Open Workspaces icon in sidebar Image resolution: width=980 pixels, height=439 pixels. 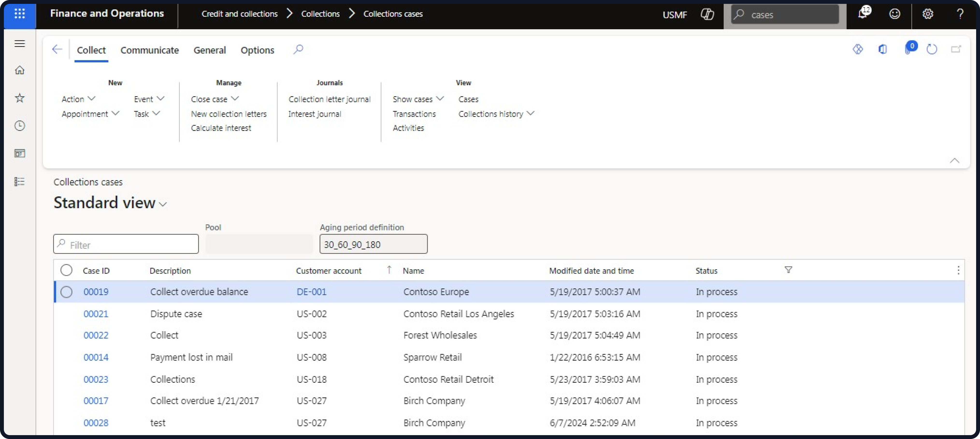pyautogui.click(x=19, y=154)
